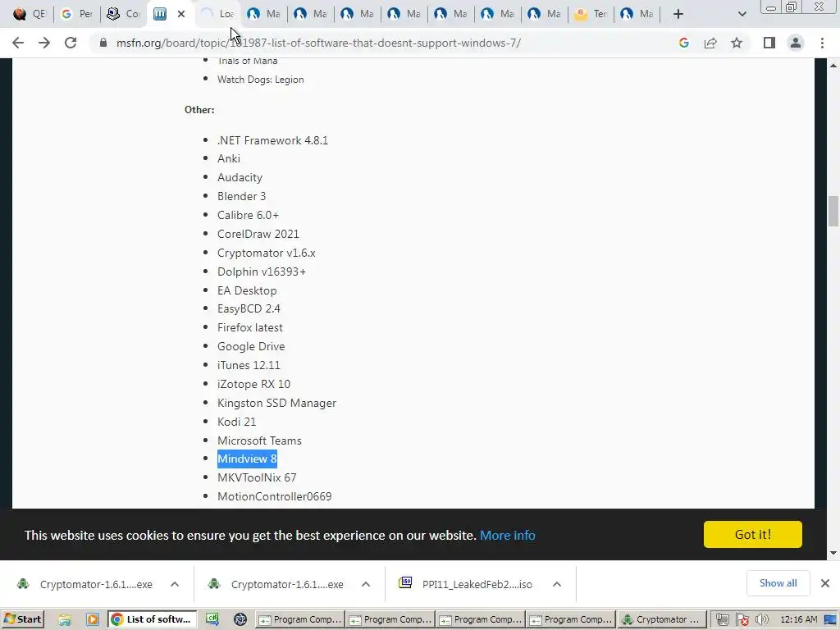
Task: Click the 'Blender 3' list entry
Action: [x=242, y=196]
